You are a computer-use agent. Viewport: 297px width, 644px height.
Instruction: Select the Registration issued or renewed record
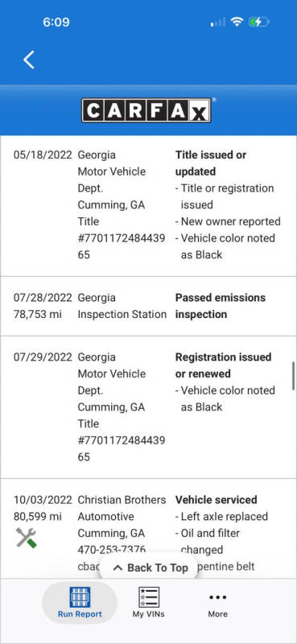[x=148, y=407]
